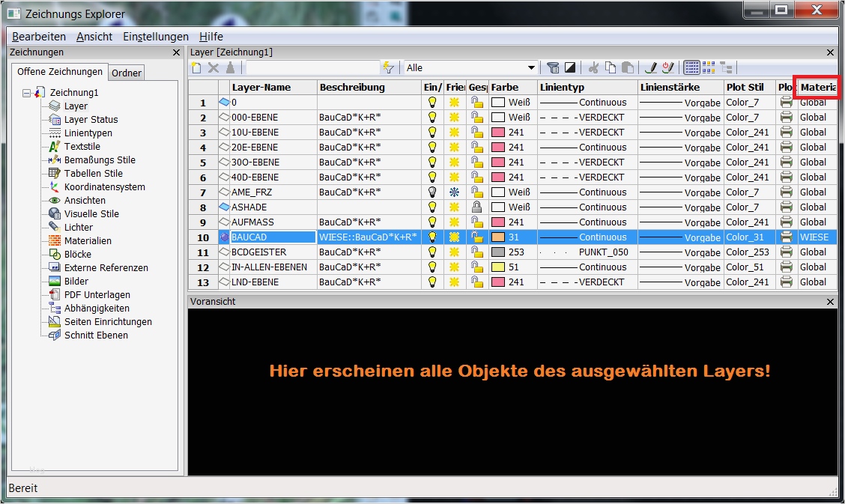Click the orange color swatch 31 of BAUCAD
Image resolution: width=845 pixels, height=504 pixels.
[x=498, y=237]
